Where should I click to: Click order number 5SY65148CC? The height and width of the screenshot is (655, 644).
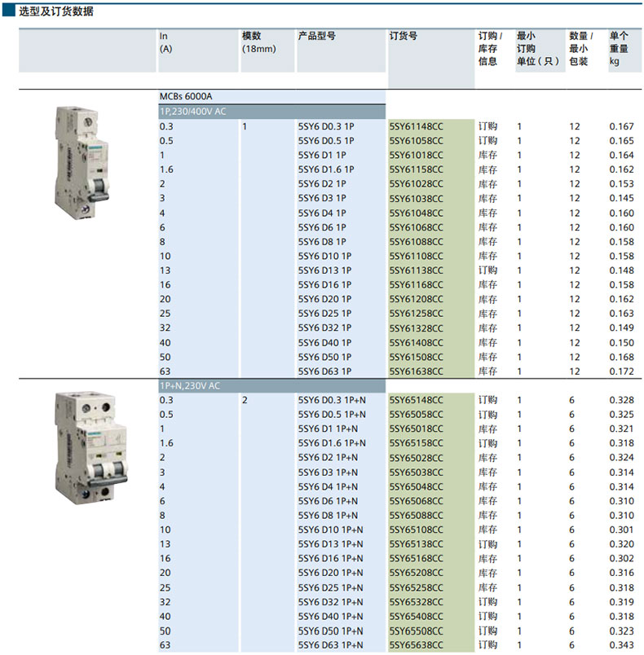pyautogui.click(x=417, y=400)
